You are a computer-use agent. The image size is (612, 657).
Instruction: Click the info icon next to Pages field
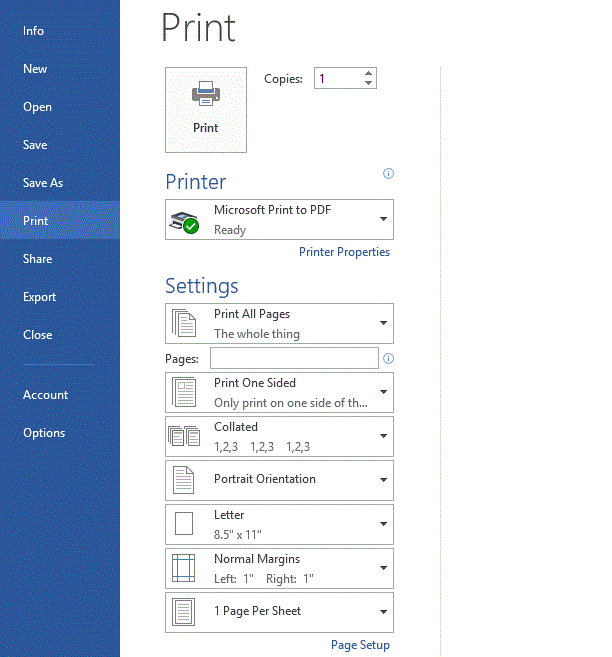point(388,358)
